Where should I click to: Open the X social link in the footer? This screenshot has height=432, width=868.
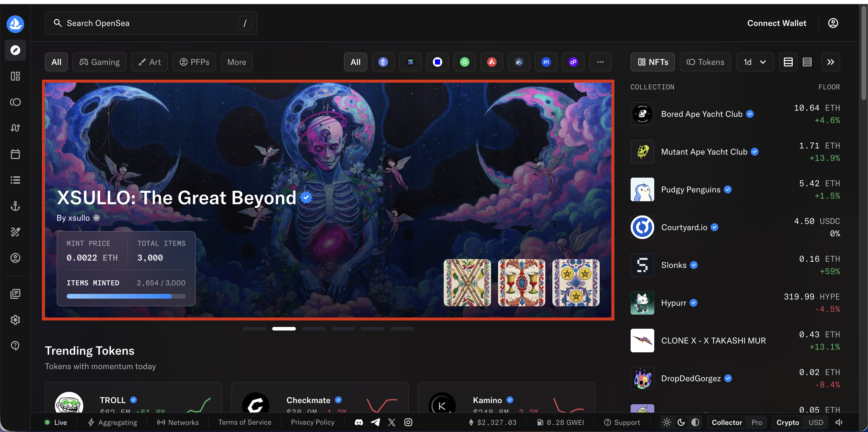[391, 422]
